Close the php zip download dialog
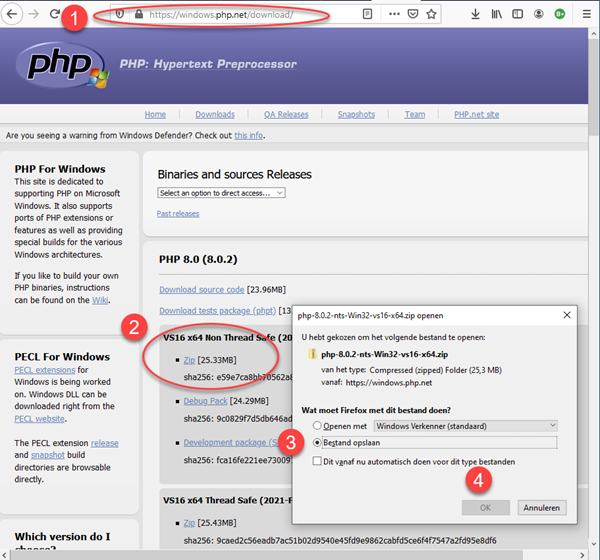Viewport: 600px width, 560px height. pos(567,315)
